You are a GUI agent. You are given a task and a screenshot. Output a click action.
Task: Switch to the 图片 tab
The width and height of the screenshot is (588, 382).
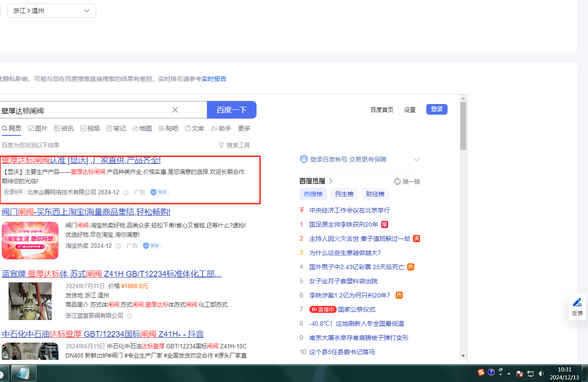[38, 128]
